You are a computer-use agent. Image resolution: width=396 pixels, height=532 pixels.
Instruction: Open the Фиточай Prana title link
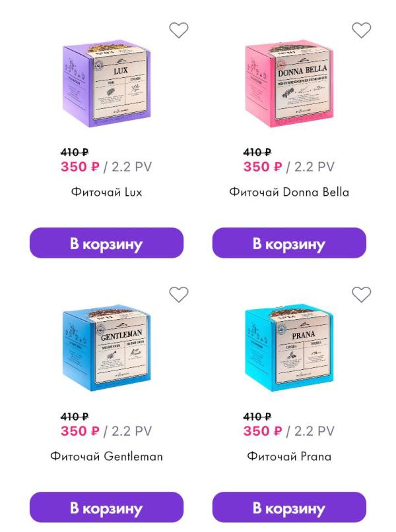(x=289, y=456)
